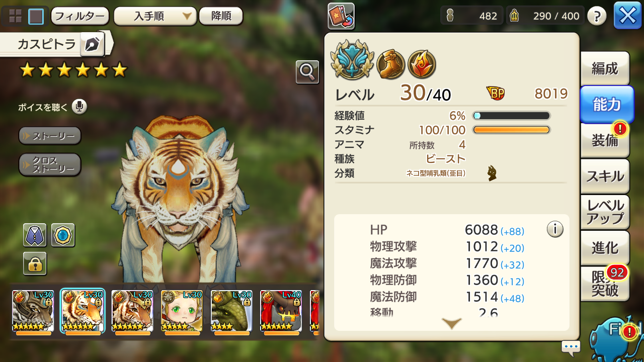Switch to single card view layout
The image size is (644, 362).
coord(36,16)
